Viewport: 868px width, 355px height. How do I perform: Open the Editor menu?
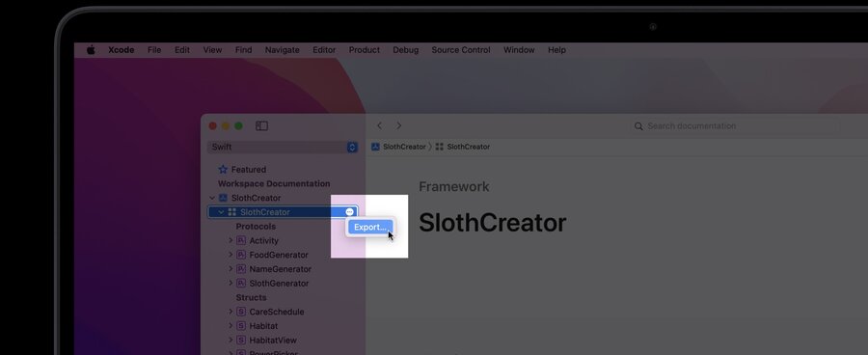324,50
